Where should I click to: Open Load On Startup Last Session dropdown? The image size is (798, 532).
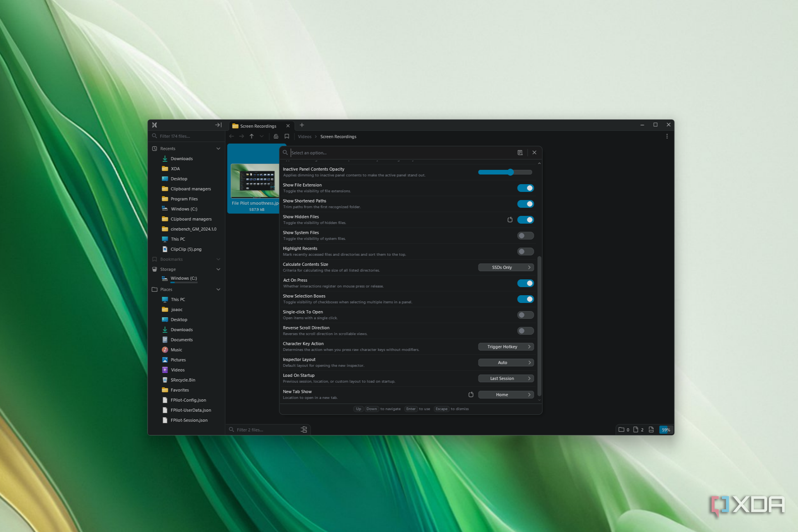506,378
